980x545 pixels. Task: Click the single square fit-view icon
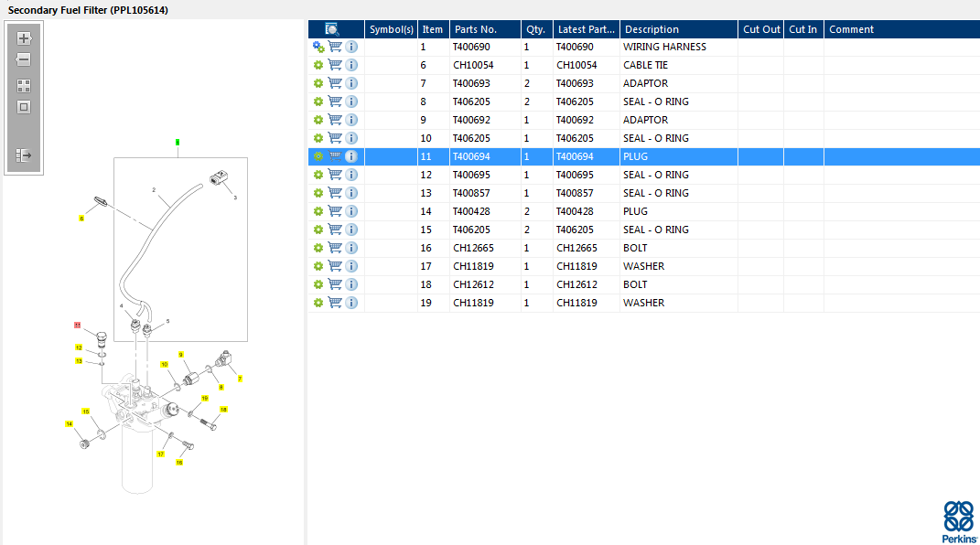coord(24,107)
